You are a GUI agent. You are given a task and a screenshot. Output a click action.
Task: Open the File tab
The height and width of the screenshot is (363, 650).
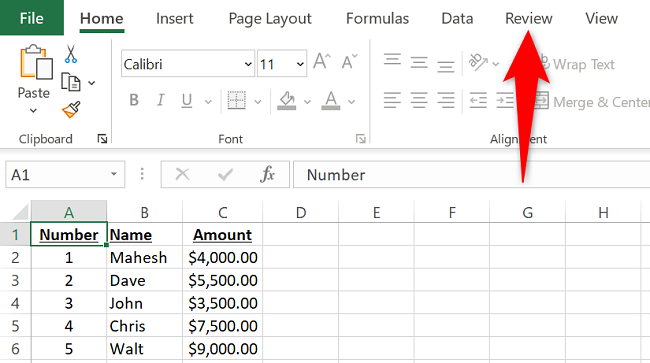32,18
